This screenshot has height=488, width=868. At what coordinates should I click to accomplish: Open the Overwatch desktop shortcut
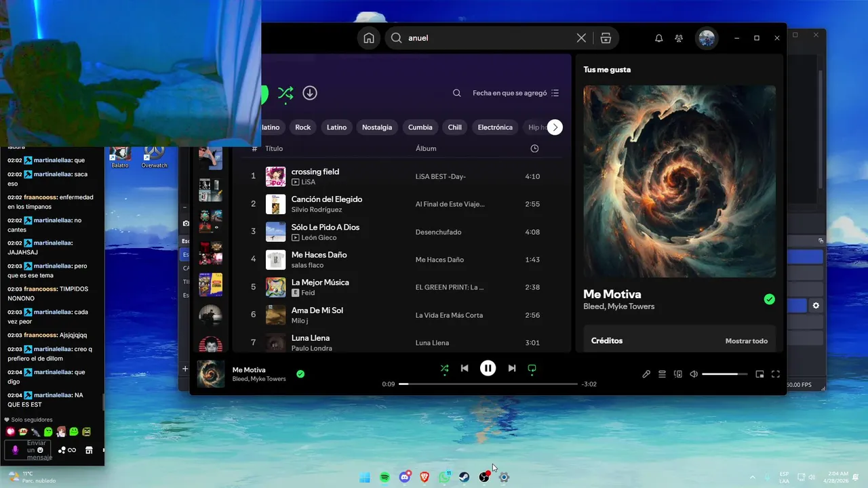point(154,157)
